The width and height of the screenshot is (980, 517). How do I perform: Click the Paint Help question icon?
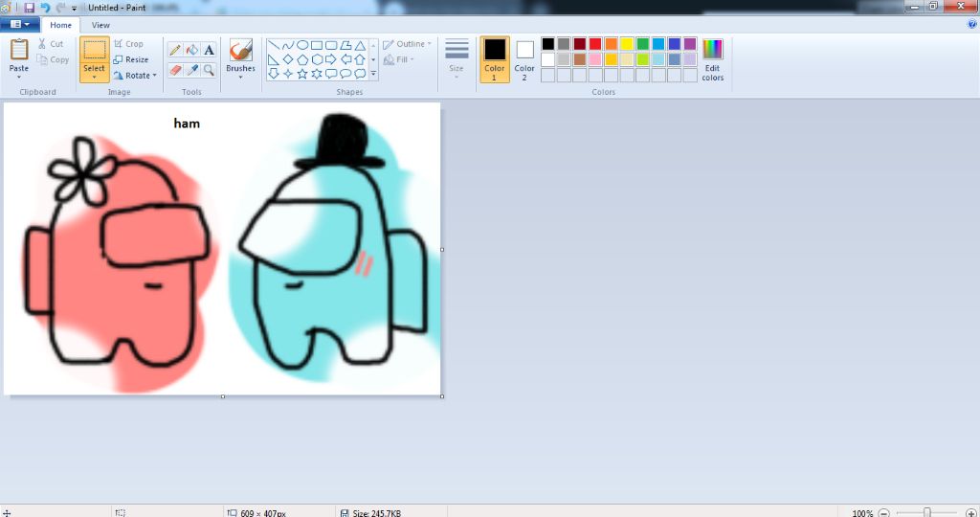pyautogui.click(x=972, y=24)
